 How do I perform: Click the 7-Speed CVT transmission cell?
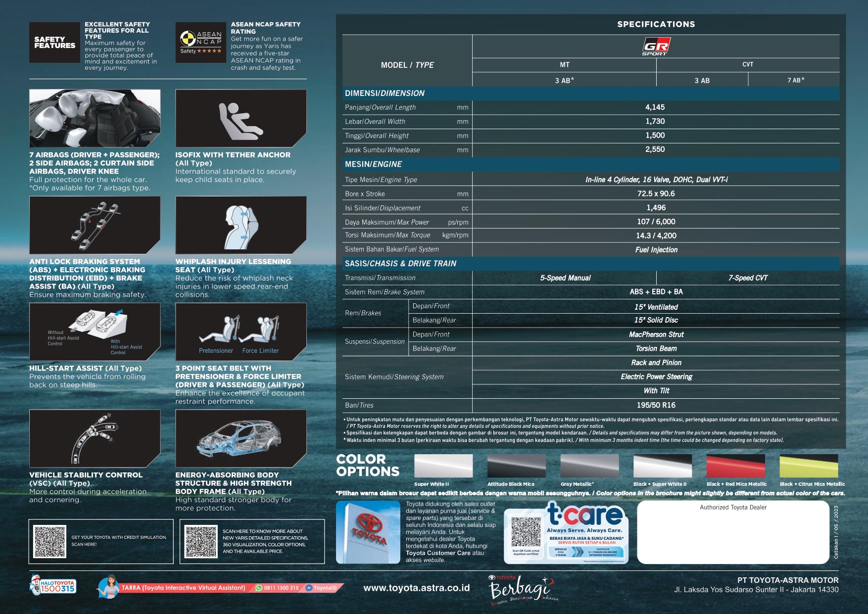(x=748, y=278)
